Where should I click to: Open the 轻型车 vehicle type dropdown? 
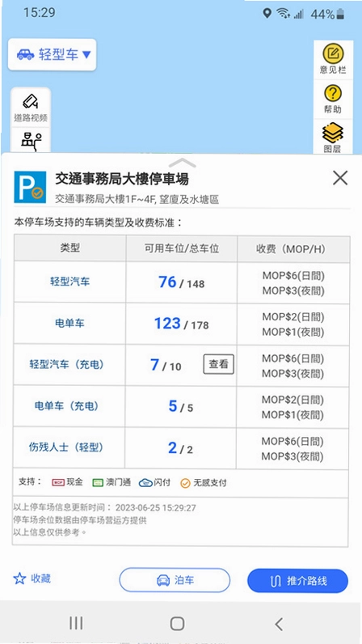point(53,55)
